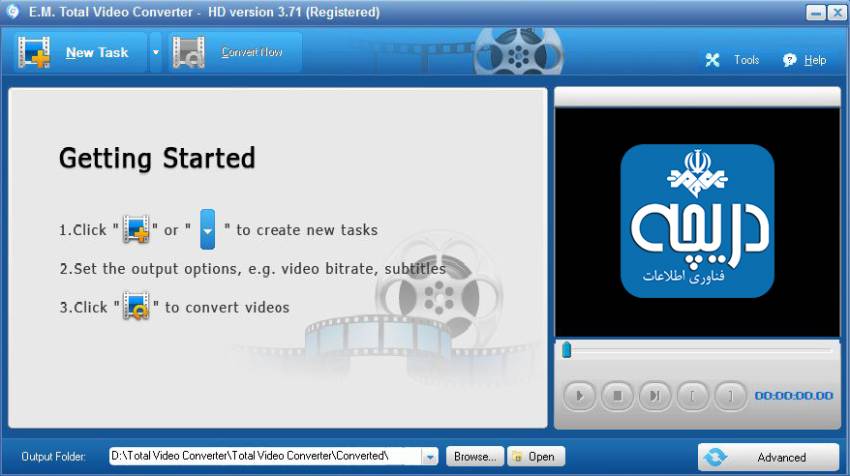
Task: Open the output folder with Open button
Action: coord(536,456)
